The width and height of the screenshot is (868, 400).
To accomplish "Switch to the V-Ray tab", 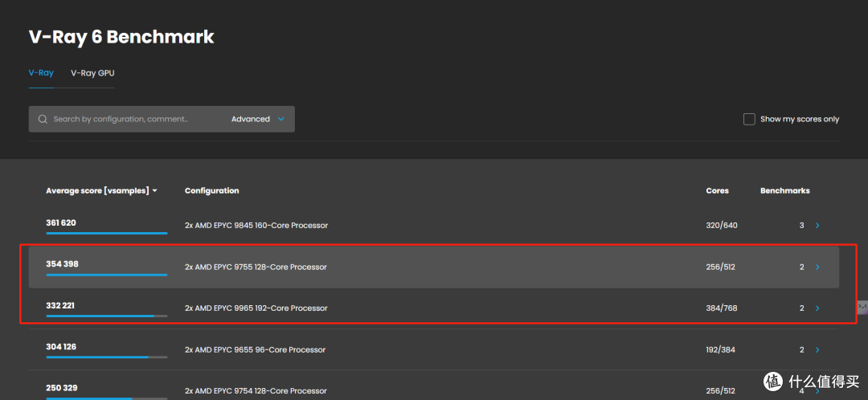I will (x=41, y=73).
